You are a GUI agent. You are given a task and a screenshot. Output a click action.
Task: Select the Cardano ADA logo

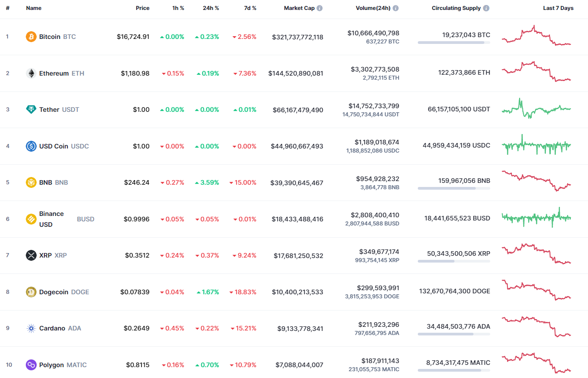pyautogui.click(x=30, y=328)
